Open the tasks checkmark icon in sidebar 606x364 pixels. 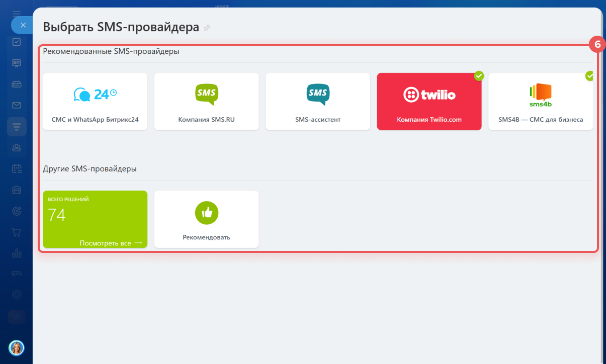[17, 42]
